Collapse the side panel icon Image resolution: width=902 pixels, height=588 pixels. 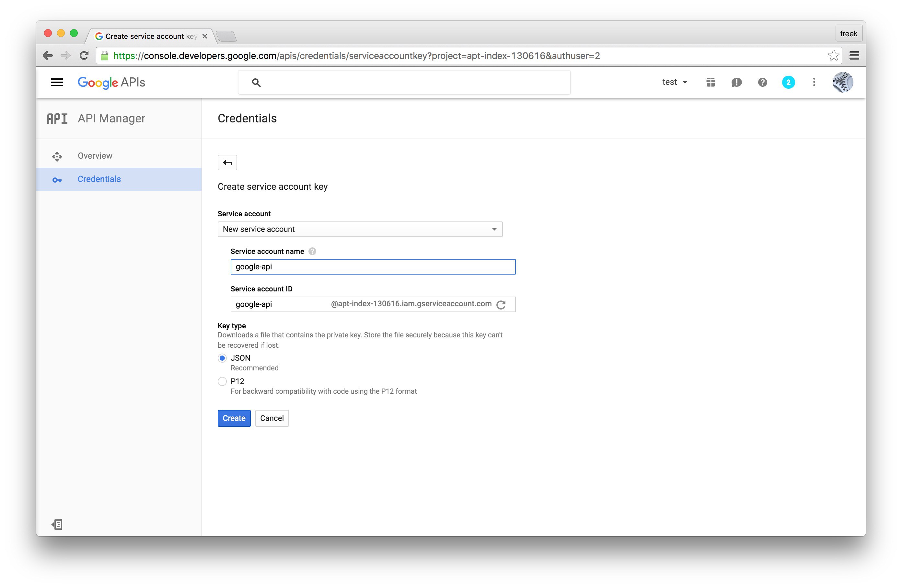pyautogui.click(x=57, y=524)
